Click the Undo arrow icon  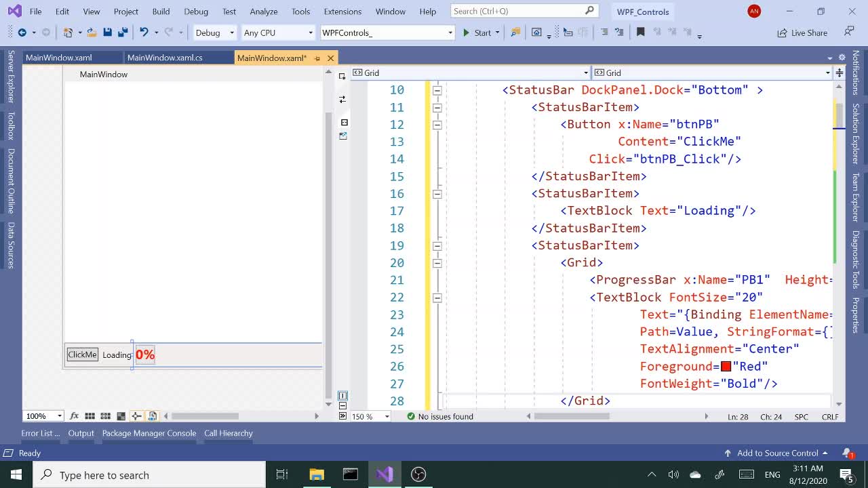tap(144, 33)
